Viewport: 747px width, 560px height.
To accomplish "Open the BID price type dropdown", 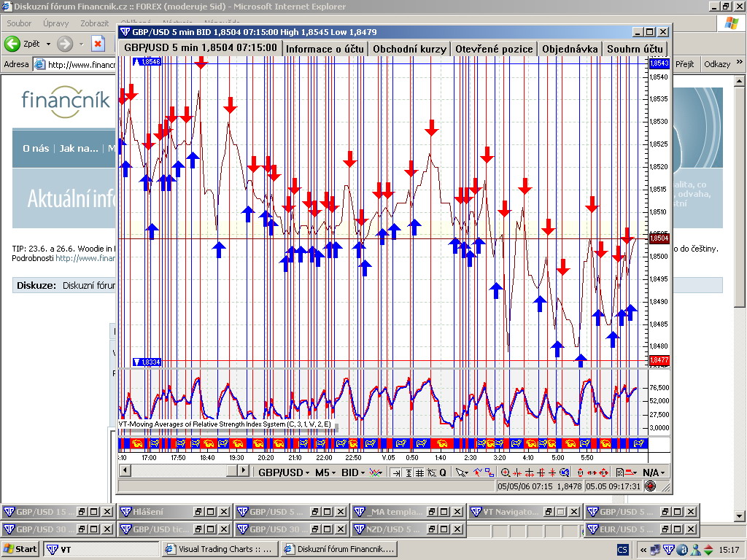I will click(x=353, y=472).
